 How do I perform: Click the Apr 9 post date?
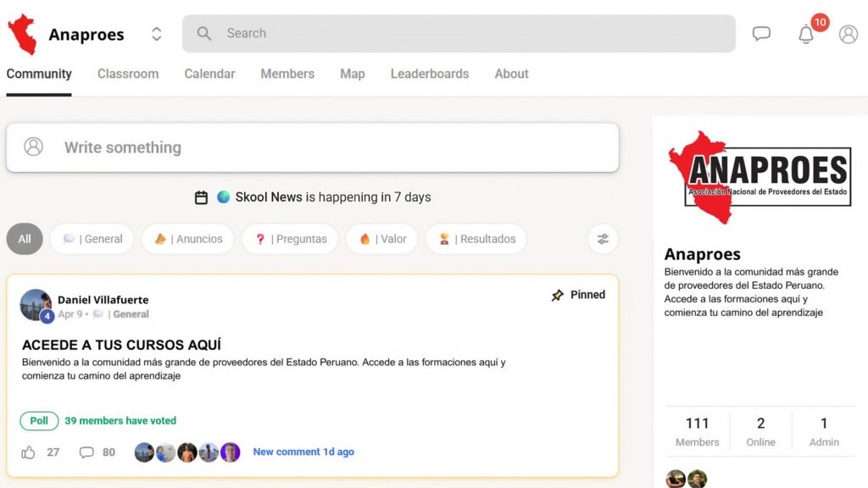pyautogui.click(x=70, y=314)
